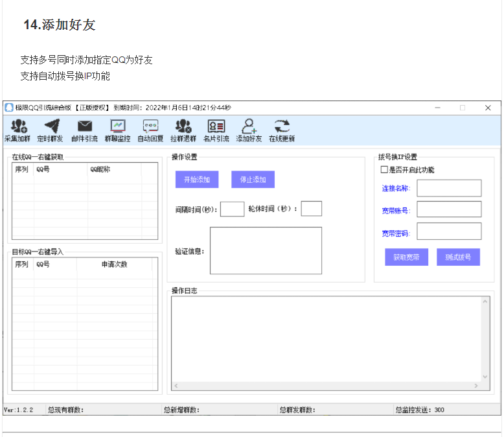Focus the 宽带密码 input field
Image resolution: width=504 pixels, height=437 pixels.
pos(449,231)
